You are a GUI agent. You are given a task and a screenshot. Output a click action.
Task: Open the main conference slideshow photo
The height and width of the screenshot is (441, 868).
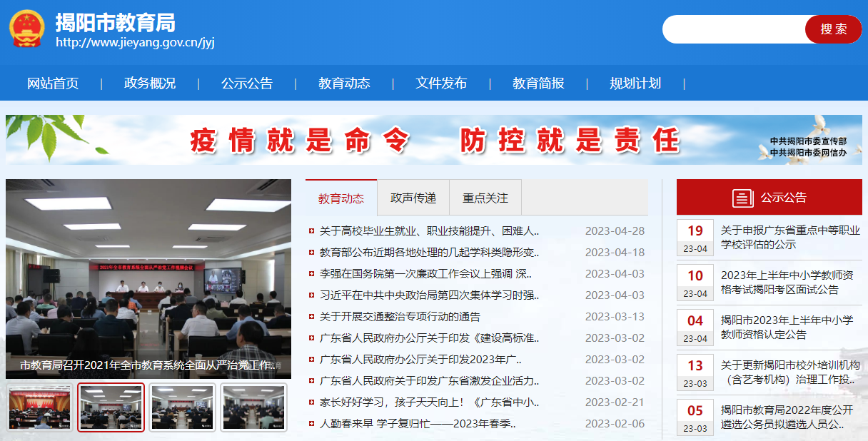[148, 278]
